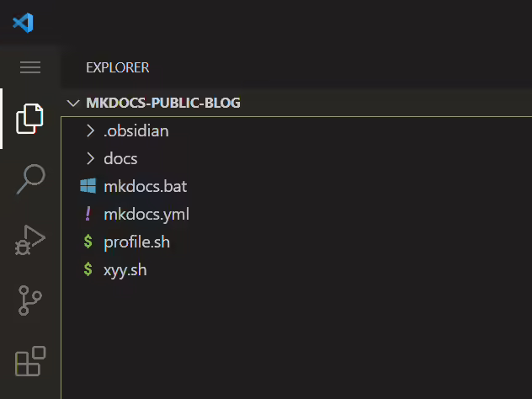Viewport: 532px width, 399px height.
Task: Open the Extensions view icon
Action: click(x=30, y=361)
